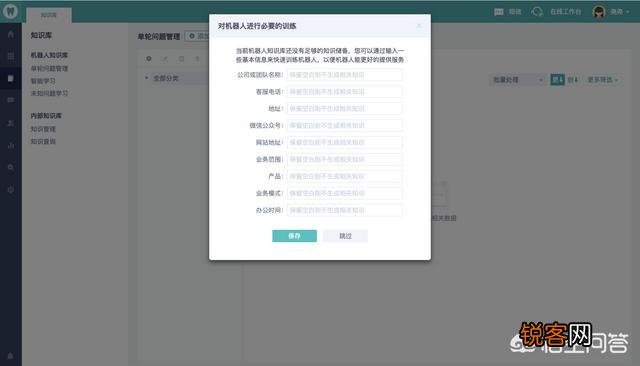This screenshot has width=640, height=366.
Task: Select the knowledge base book icon in the sidebar
Action: tap(11, 78)
